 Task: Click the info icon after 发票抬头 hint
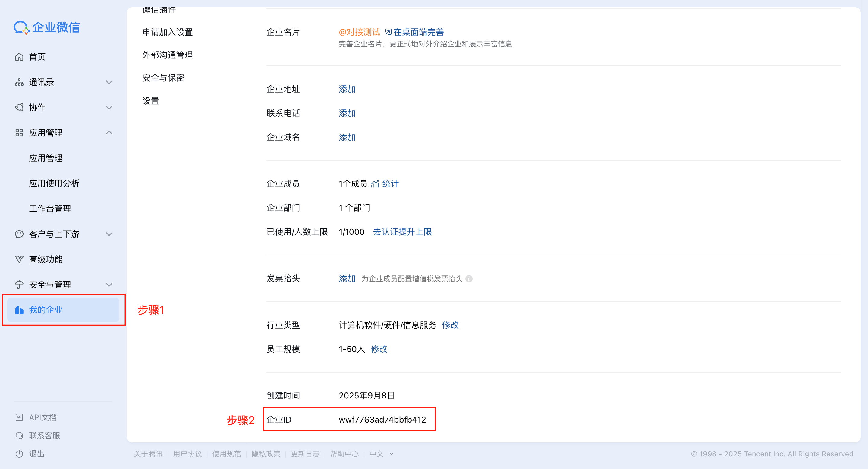[x=469, y=279]
